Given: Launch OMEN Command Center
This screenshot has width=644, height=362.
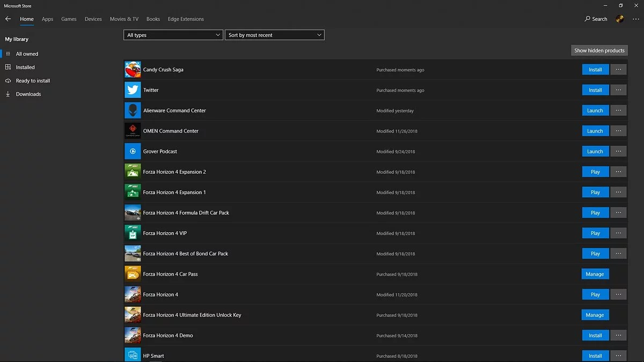Looking at the screenshot, I should click(595, 131).
